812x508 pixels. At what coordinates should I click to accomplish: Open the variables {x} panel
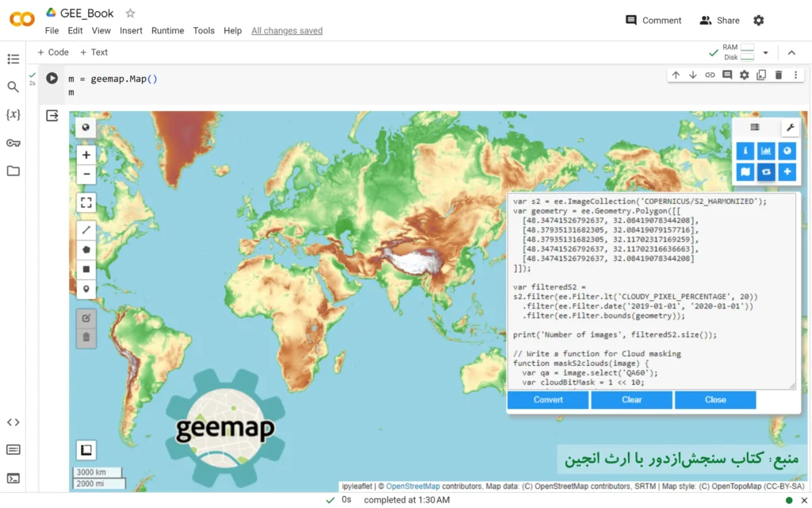(13, 114)
